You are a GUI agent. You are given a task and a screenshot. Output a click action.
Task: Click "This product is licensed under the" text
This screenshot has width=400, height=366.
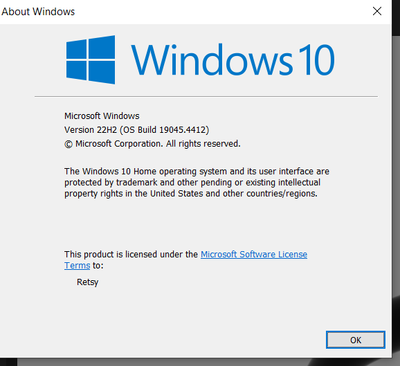[131, 254]
